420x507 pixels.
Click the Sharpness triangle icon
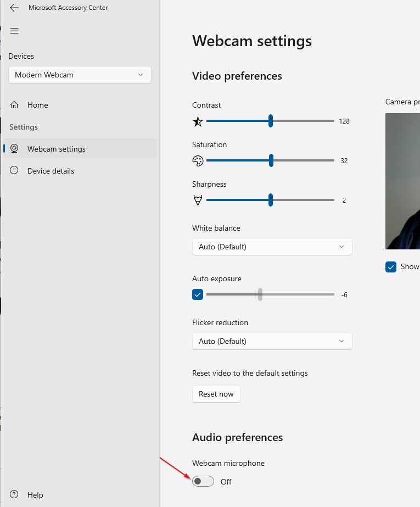click(198, 200)
